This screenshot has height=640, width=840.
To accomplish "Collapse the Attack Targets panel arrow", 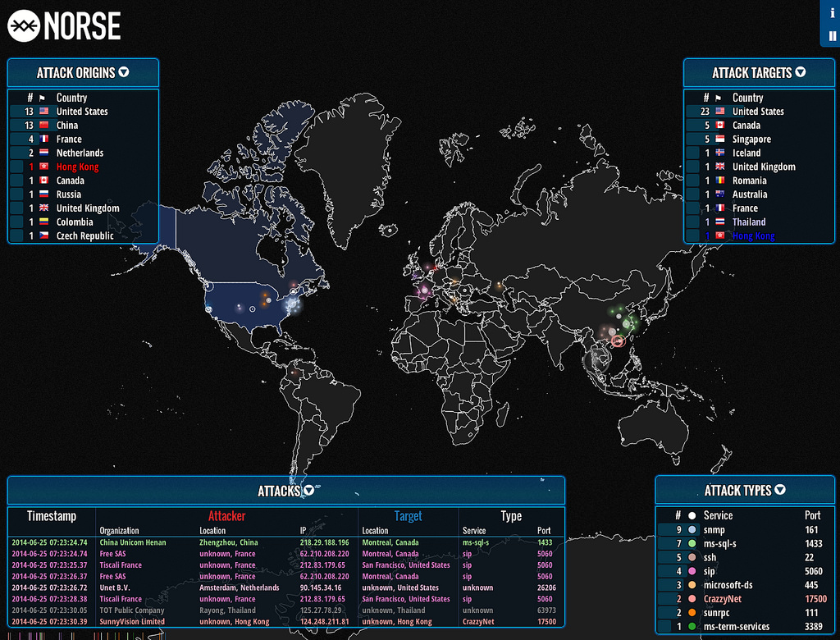I will [801, 72].
